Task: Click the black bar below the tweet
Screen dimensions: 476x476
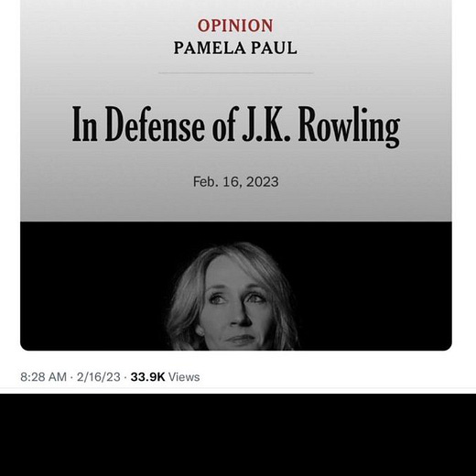Action: point(238,435)
